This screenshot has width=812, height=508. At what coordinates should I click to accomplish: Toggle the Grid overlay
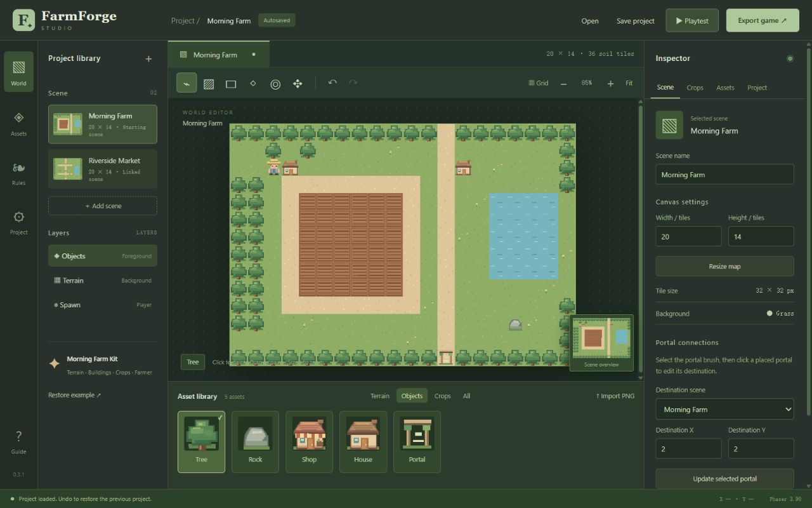[x=539, y=83]
